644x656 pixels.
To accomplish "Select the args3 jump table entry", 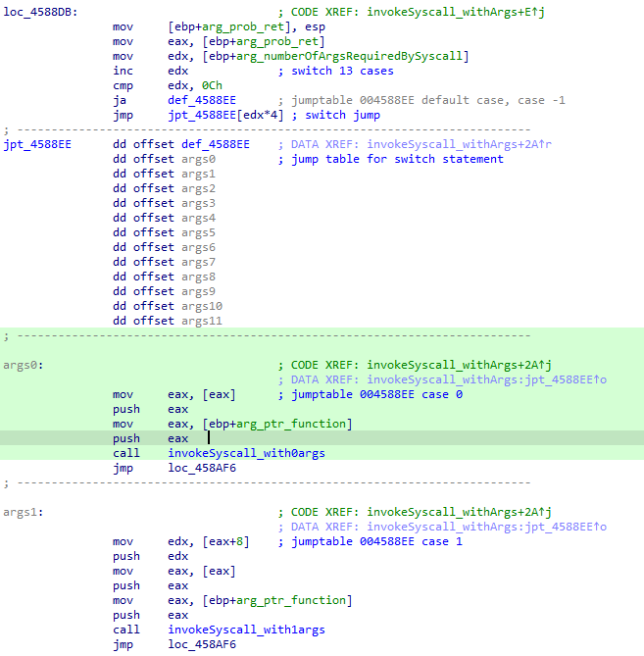I will [x=198, y=203].
